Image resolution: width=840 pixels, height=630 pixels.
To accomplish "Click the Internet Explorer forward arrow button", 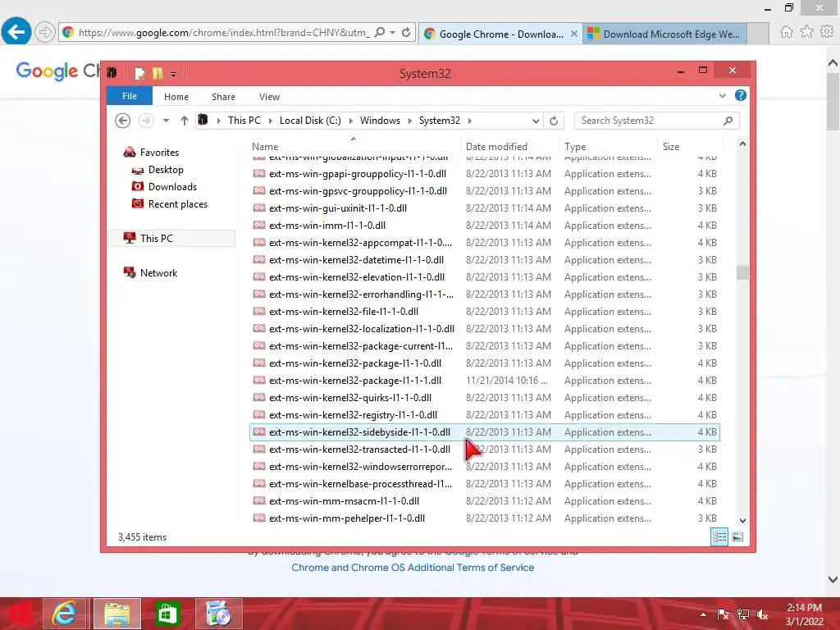I will click(x=45, y=32).
